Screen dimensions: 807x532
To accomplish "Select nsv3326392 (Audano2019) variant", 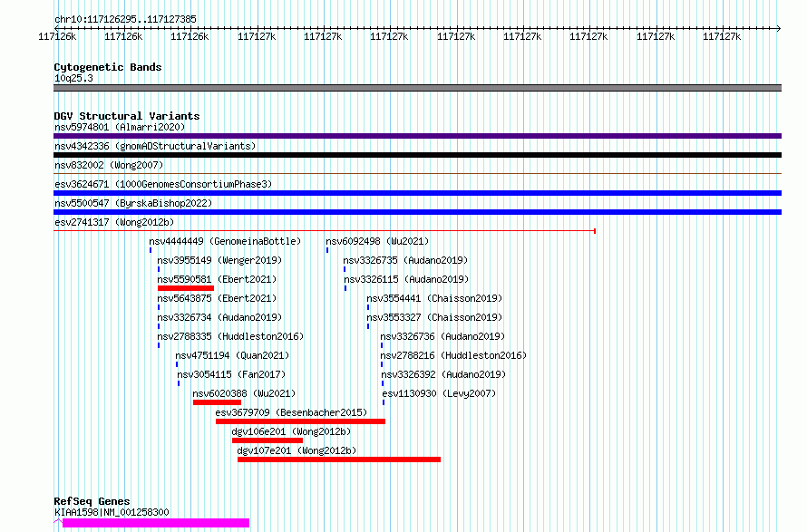I will pyautogui.click(x=443, y=374).
